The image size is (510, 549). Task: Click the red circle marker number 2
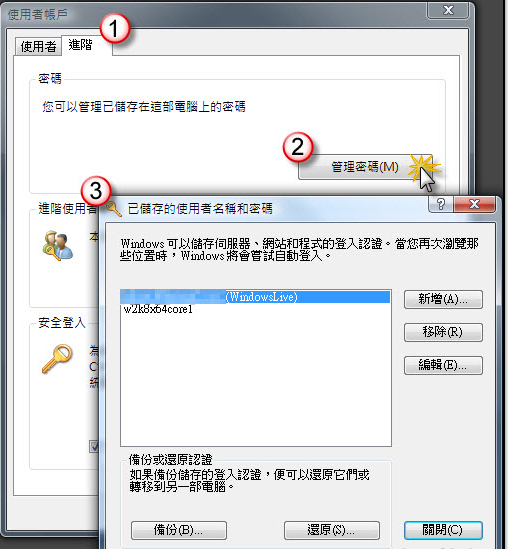pos(298,147)
